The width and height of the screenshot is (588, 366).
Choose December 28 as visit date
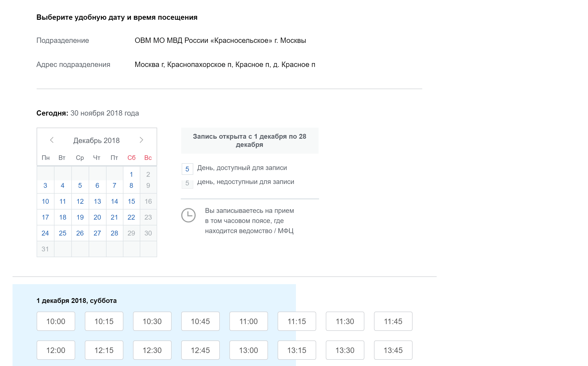114,233
